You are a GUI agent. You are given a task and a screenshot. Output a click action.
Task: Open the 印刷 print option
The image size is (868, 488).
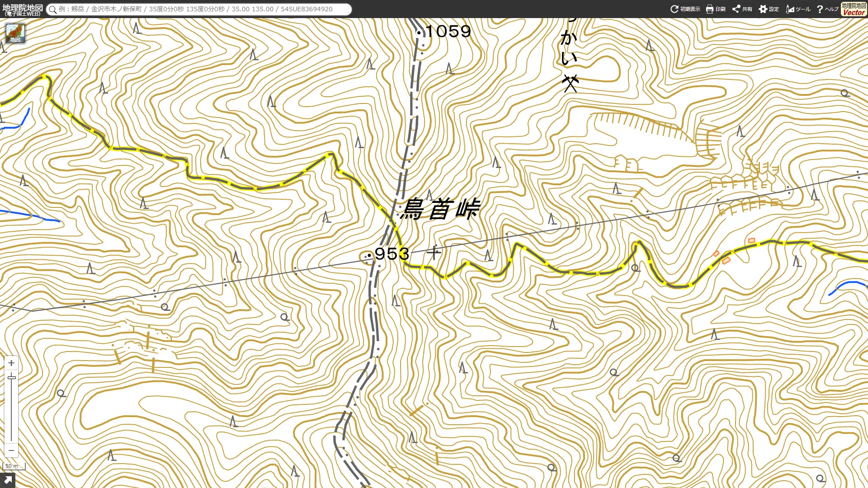coord(716,9)
